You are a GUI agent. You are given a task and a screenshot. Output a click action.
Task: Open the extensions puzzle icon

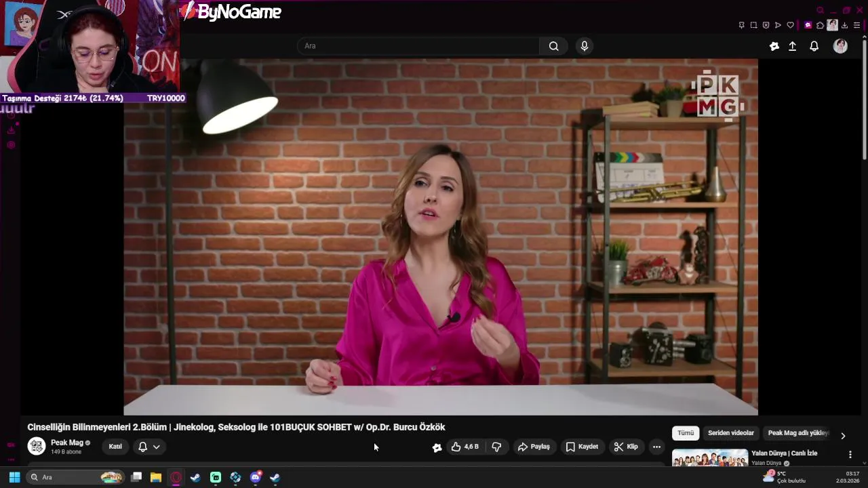point(820,25)
